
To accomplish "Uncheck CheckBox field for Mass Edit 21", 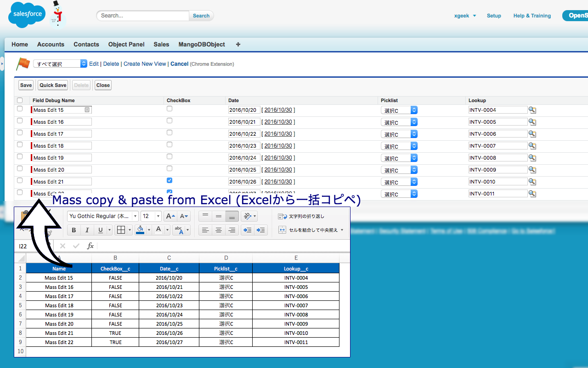I will click(170, 181).
